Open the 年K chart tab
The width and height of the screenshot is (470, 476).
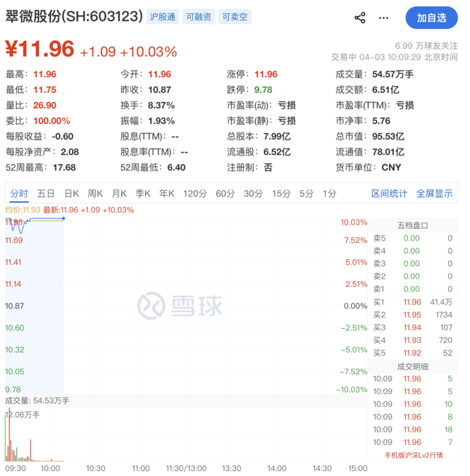166,194
